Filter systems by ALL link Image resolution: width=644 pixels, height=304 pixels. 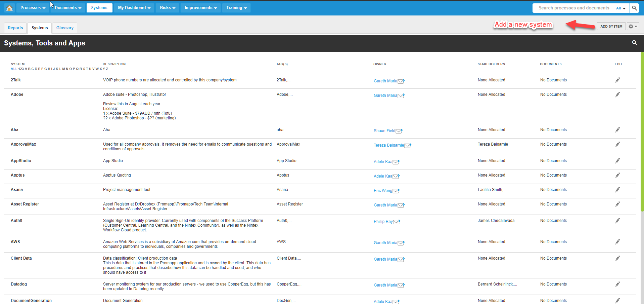point(14,69)
